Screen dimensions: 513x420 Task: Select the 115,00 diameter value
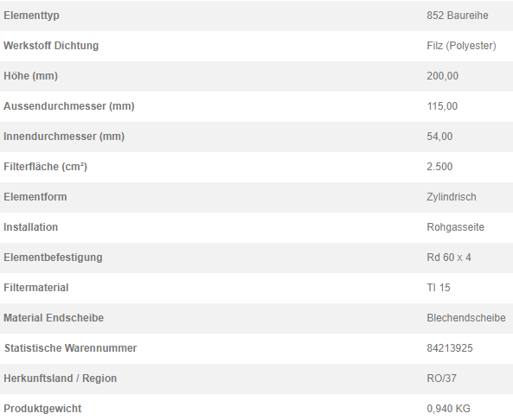(442, 106)
